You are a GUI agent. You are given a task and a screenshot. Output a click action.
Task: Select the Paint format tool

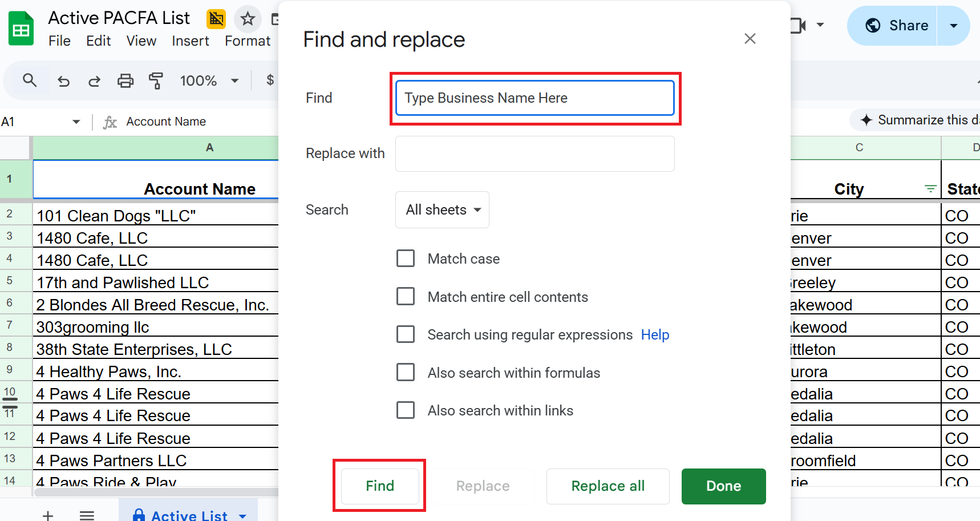(x=156, y=80)
